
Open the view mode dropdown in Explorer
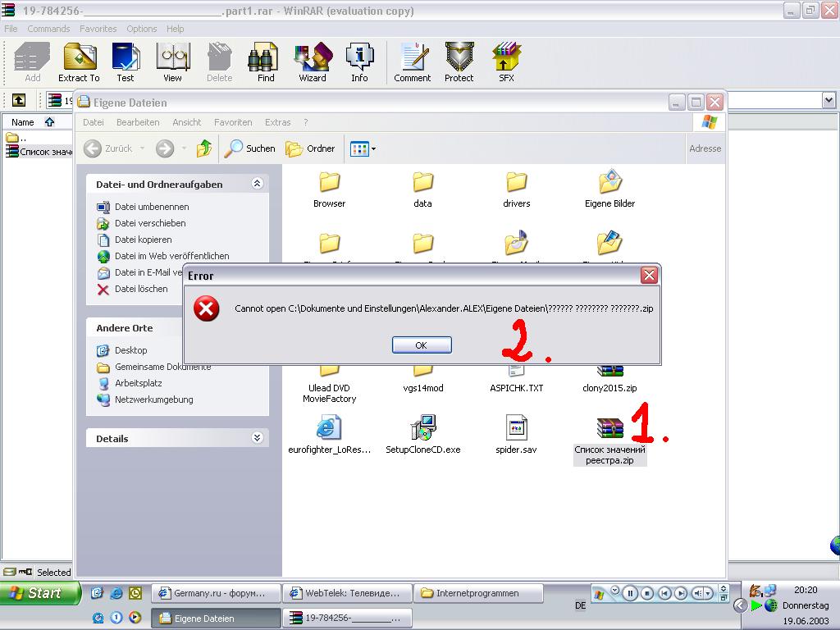[363, 148]
